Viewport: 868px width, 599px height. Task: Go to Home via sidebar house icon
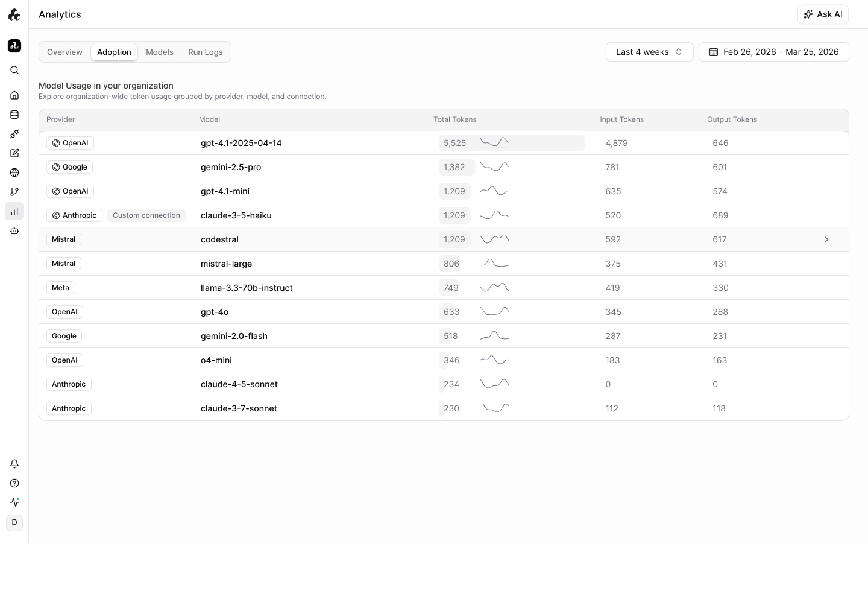point(14,95)
